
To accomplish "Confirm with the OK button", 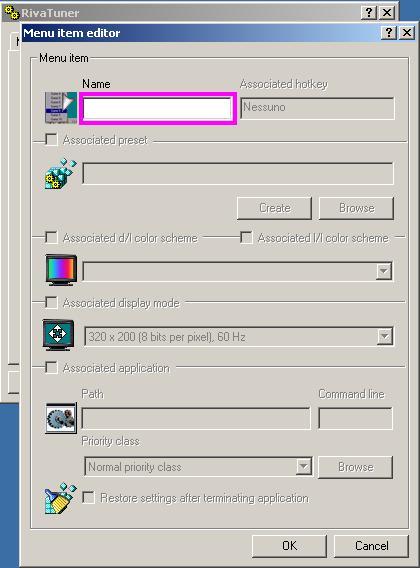I will (x=289, y=546).
